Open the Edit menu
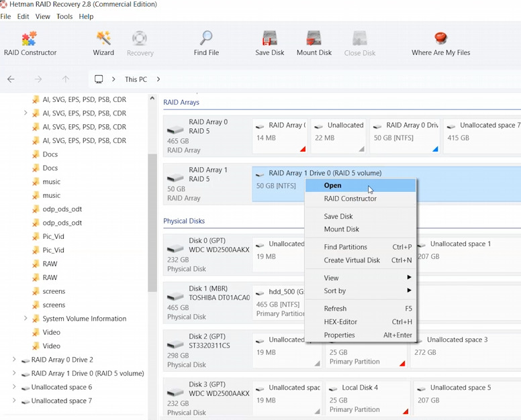This screenshot has width=521, height=420. 23,16
